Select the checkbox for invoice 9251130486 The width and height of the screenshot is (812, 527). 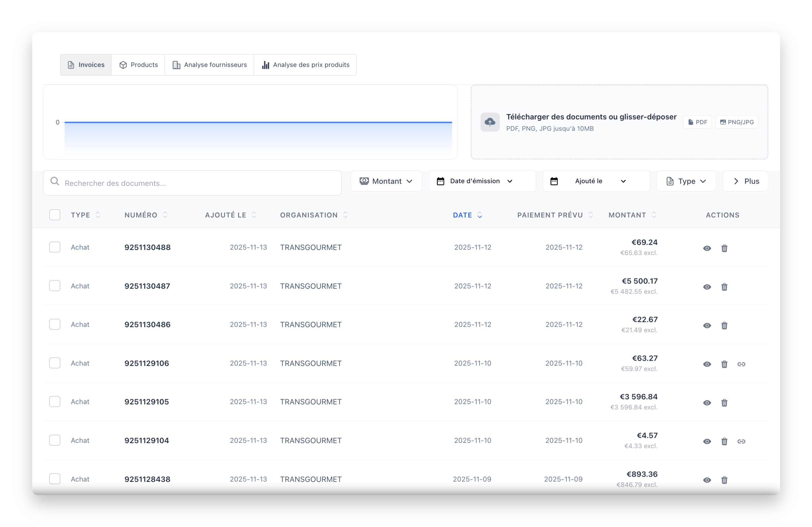55,324
